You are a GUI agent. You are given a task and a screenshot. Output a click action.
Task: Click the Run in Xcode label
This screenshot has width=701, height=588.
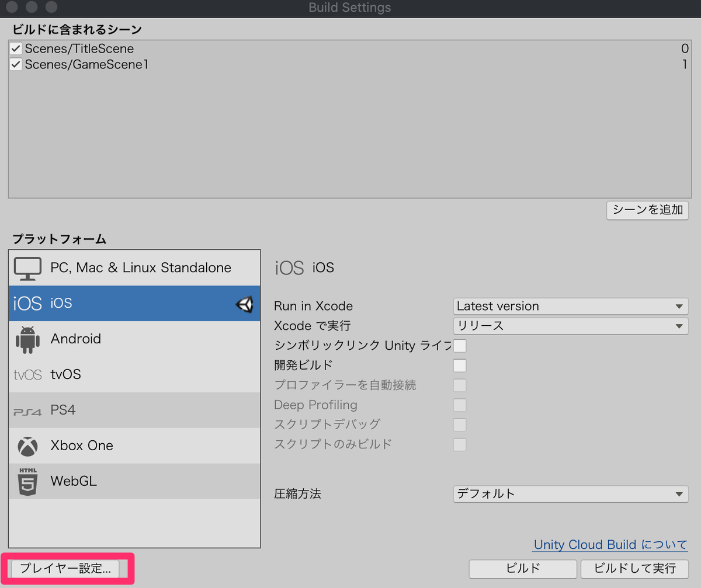click(314, 306)
